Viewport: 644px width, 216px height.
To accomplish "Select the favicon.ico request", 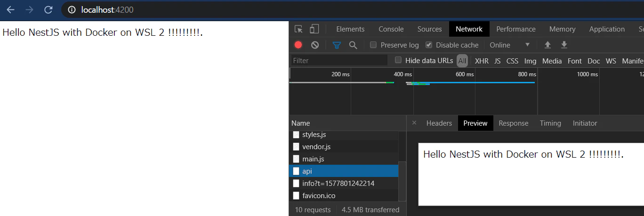I will (344, 196).
